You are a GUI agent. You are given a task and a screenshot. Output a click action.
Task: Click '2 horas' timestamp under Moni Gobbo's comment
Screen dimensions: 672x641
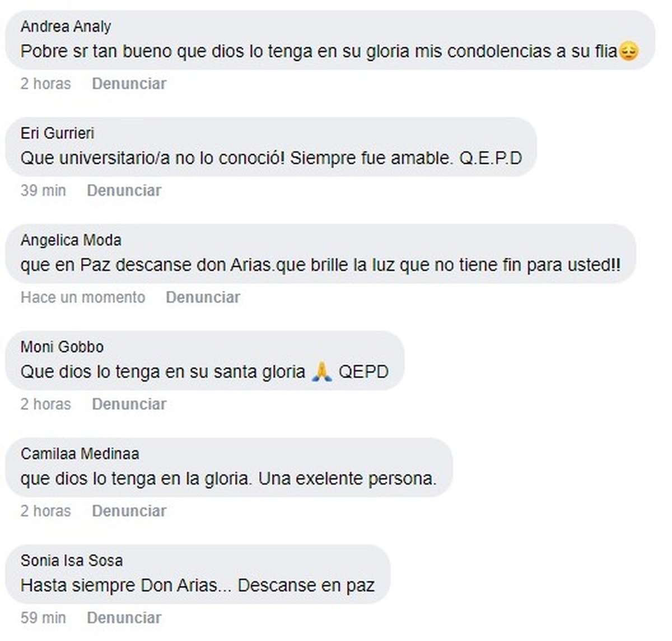pyautogui.click(x=46, y=404)
